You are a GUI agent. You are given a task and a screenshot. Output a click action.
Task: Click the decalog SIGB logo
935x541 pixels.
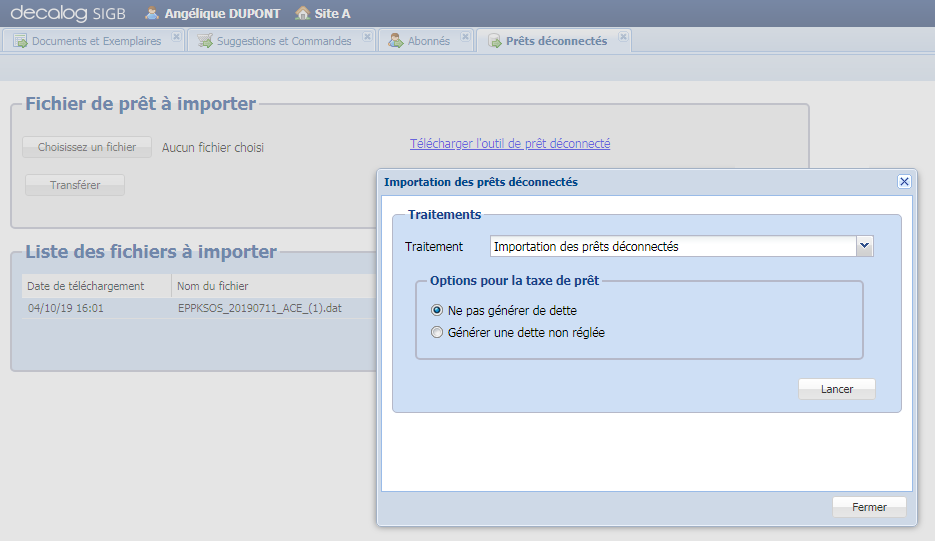[68, 13]
